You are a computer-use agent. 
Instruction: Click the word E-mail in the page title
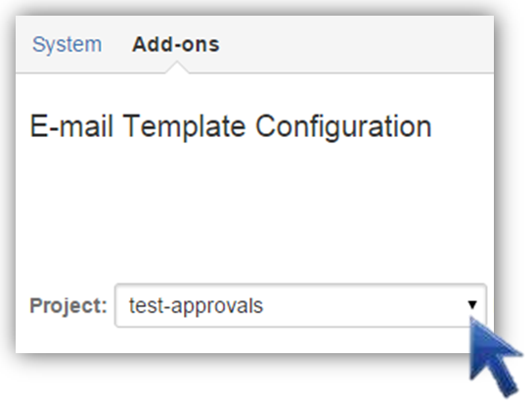[71, 126]
